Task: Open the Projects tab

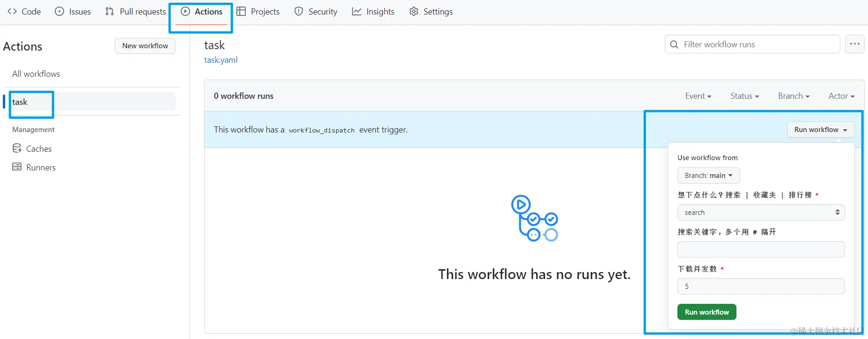Action: (258, 12)
